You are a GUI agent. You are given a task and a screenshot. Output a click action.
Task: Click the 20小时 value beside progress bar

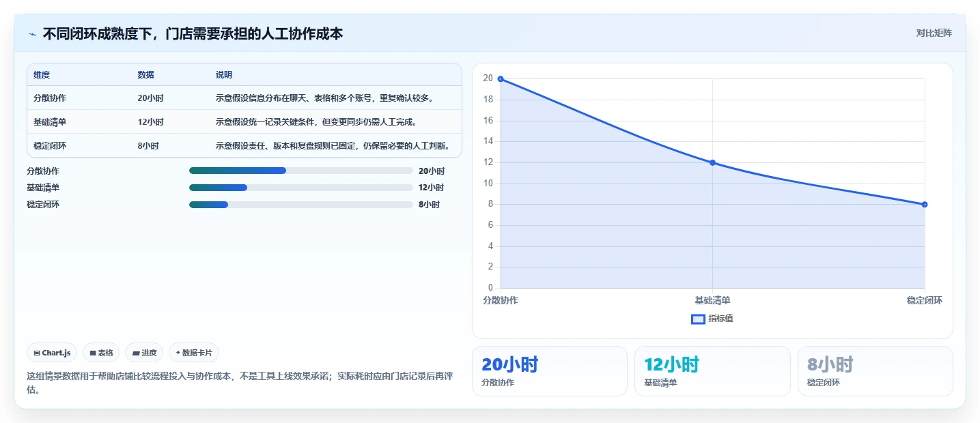tap(432, 171)
